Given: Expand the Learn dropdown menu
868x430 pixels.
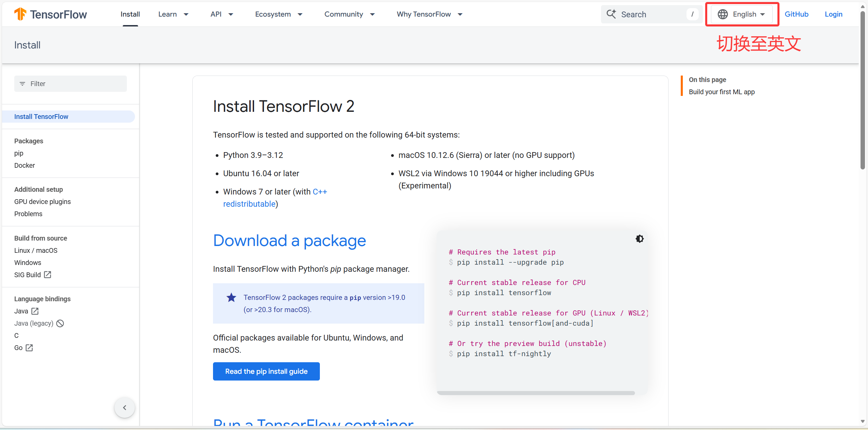Looking at the screenshot, I should (173, 14).
